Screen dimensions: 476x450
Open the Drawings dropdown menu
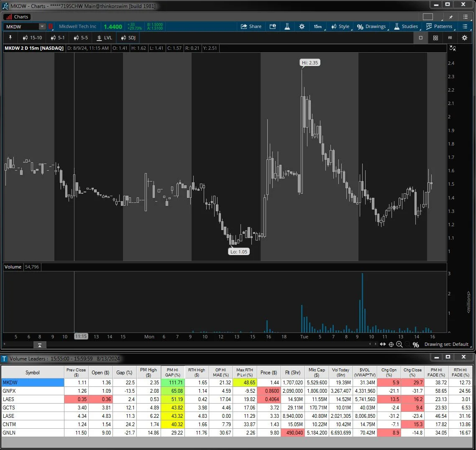click(371, 26)
